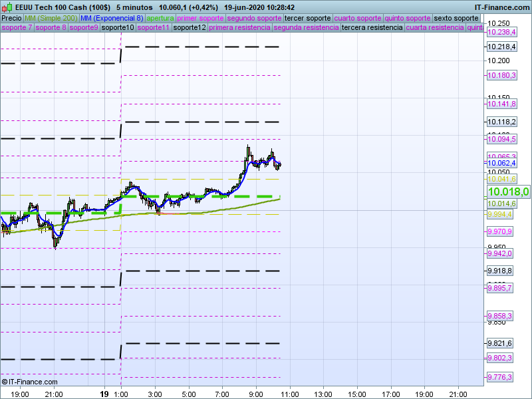
Task: Select the tercera resistencia legend label
Action: click(372, 28)
